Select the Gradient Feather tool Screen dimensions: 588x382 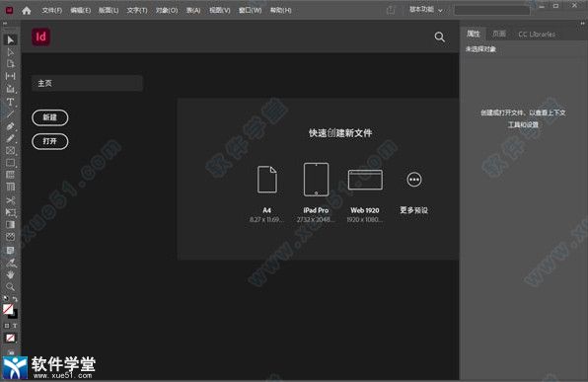[11, 237]
